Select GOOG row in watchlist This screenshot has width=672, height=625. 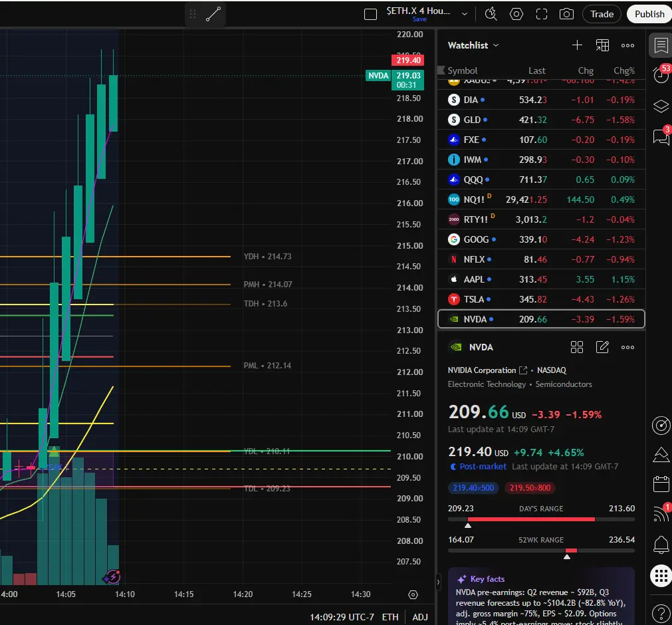541,239
